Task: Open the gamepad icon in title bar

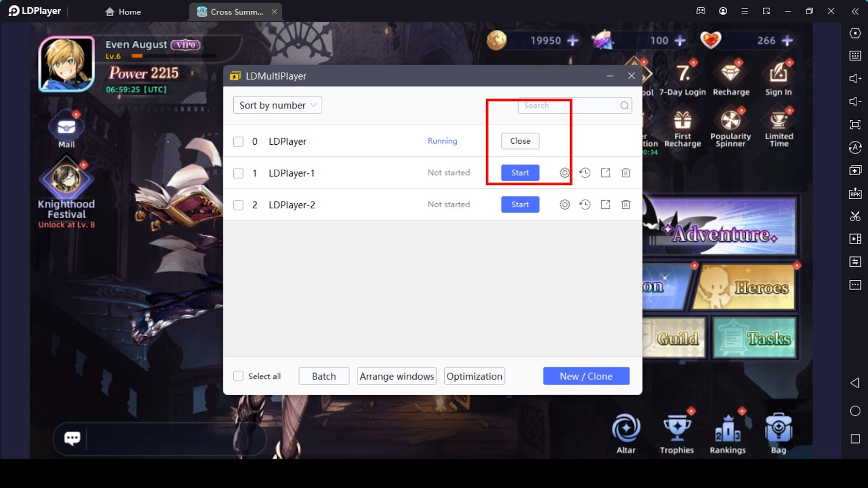Action: [701, 11]
